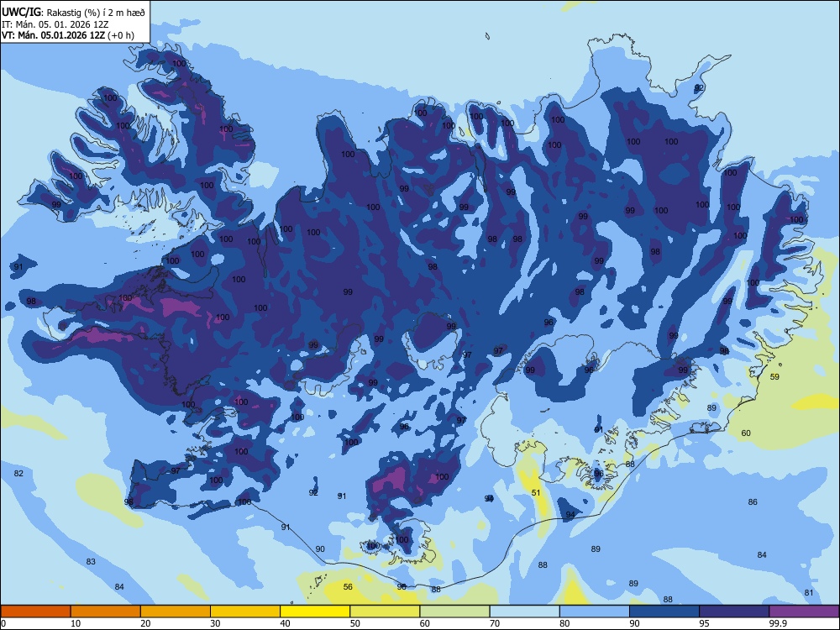
Task: Select the dark indigo 95–99.9 legend block
Action: pos(734,612)
